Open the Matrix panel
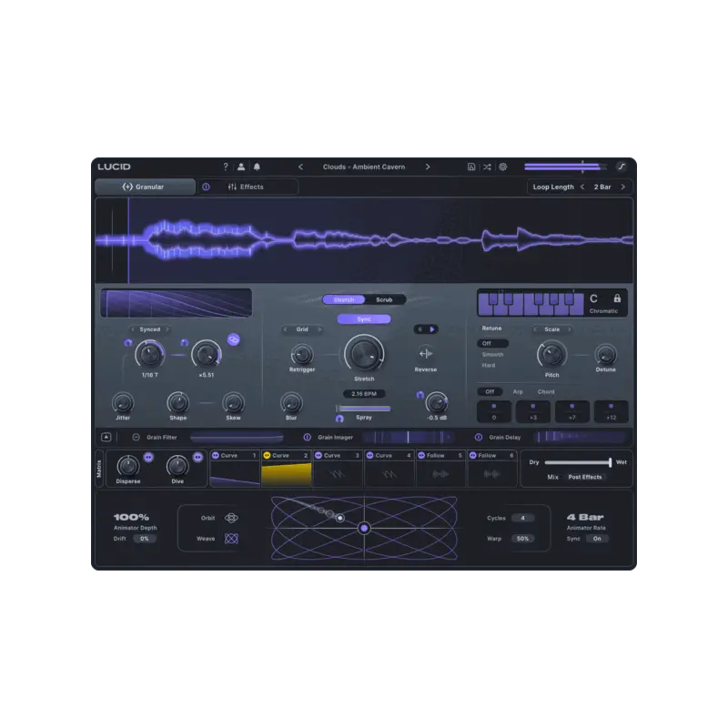The image size is (728, 728). (x=99, y=469)
